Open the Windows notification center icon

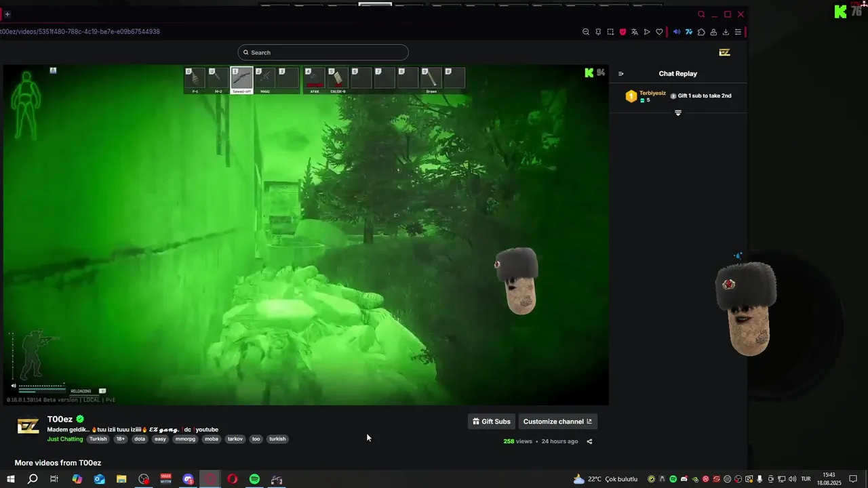(853, 479)
